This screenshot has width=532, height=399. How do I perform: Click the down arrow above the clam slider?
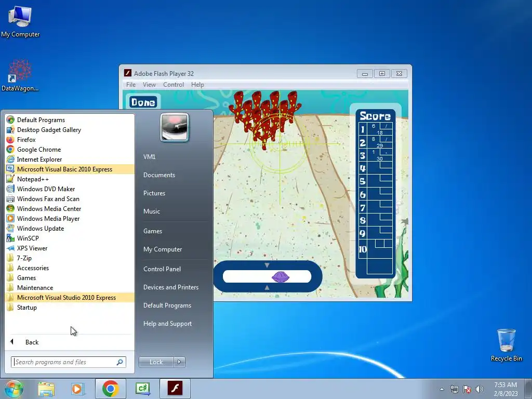pos(267,265)
